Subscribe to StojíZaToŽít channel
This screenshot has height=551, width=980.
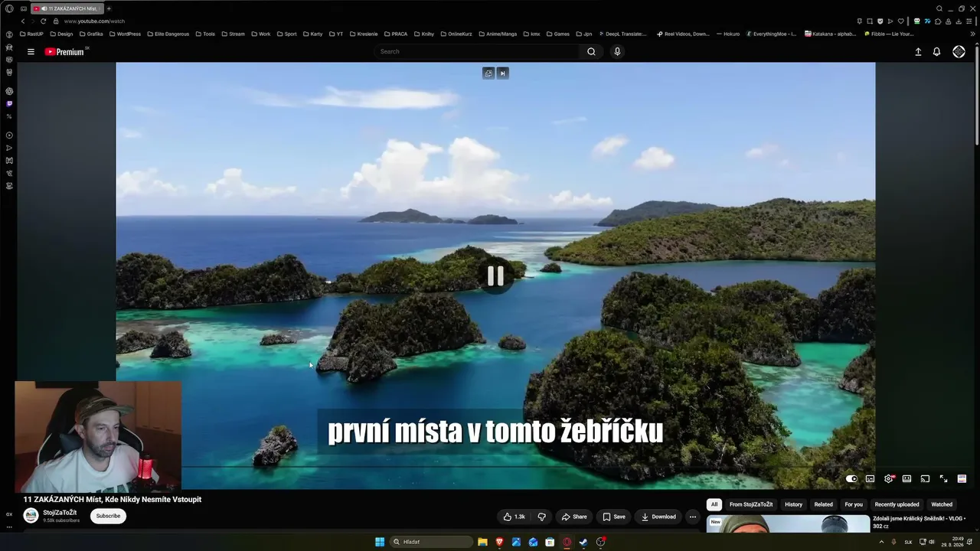pyautogui.click(x=108, y=516)
